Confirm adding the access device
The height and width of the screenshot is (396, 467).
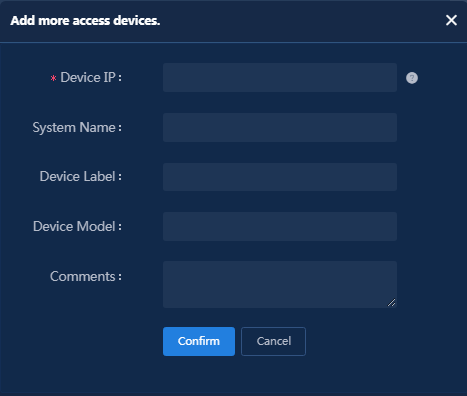[x=199, y=341]
